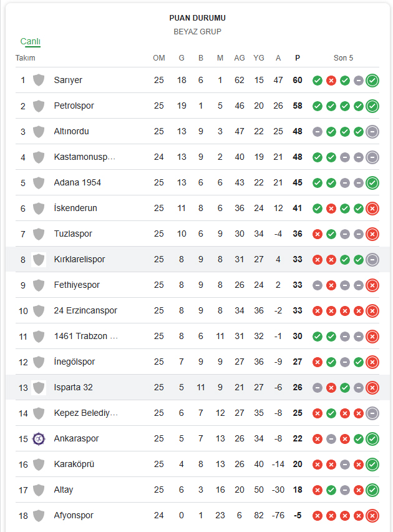Click Karaköprü's circled latest win icon

pos(372,465)
